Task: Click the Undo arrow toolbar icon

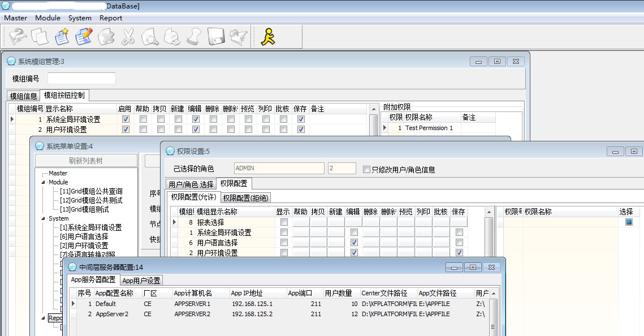Action: point(238,37)
